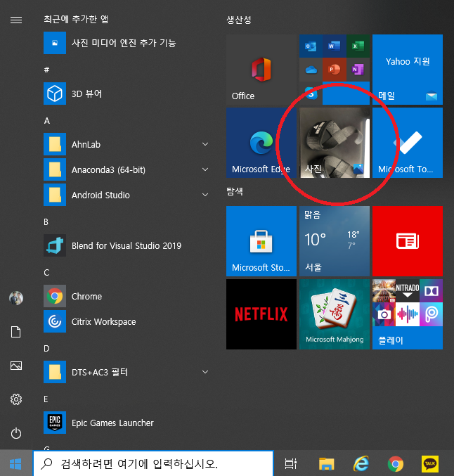Open Citrix Workspace

click(126, 321)
